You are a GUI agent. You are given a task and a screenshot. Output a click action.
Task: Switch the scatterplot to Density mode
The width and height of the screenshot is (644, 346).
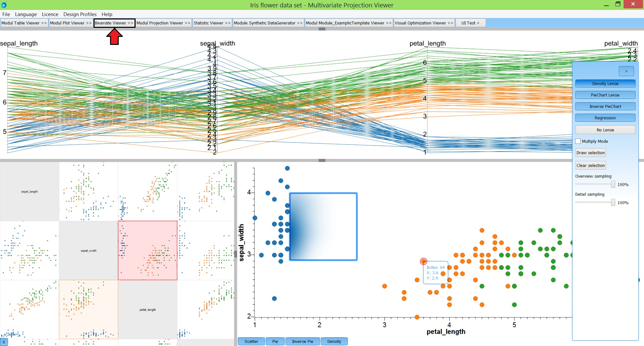334,341
